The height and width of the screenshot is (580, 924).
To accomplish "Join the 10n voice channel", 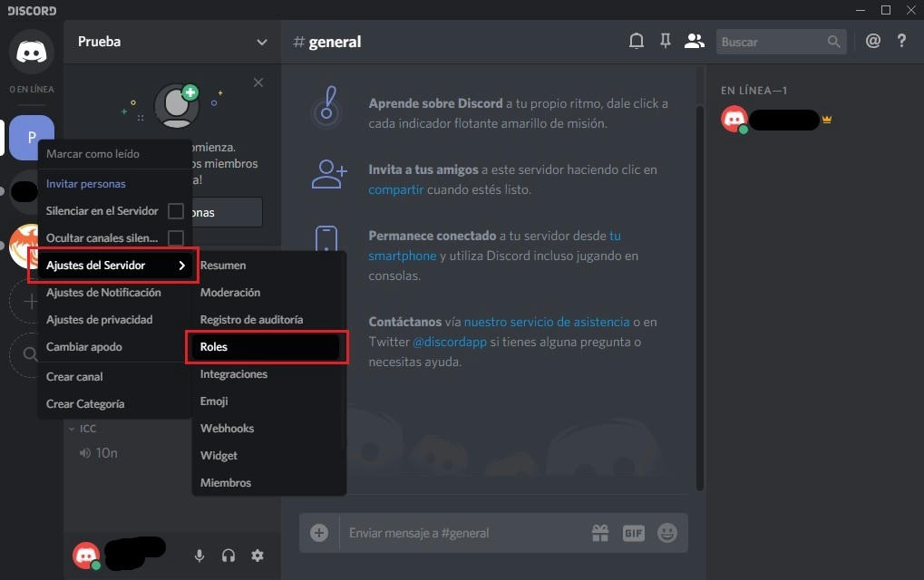I will pos(99,453).
